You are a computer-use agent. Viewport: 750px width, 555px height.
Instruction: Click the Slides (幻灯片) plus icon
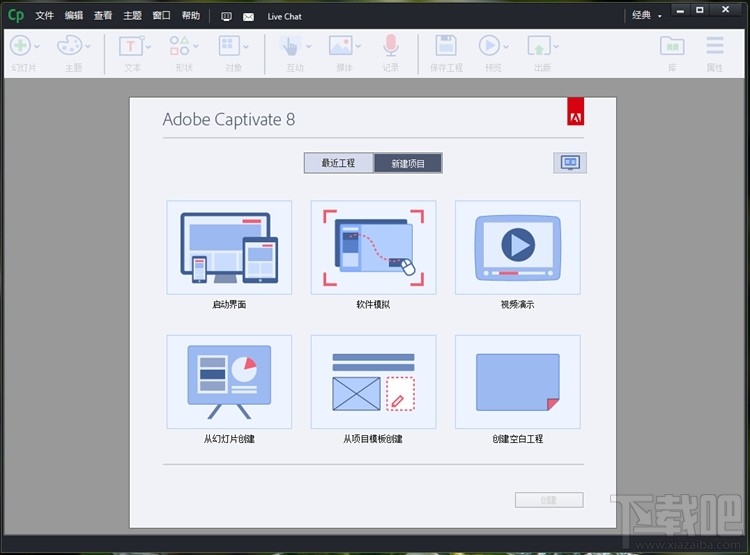click(x=21, y=46)
